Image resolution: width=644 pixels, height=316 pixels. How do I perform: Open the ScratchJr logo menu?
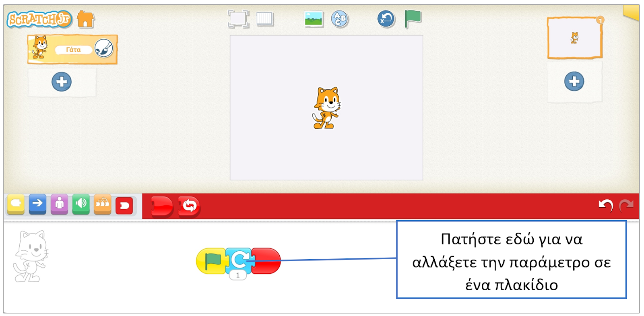coord(39,19)
